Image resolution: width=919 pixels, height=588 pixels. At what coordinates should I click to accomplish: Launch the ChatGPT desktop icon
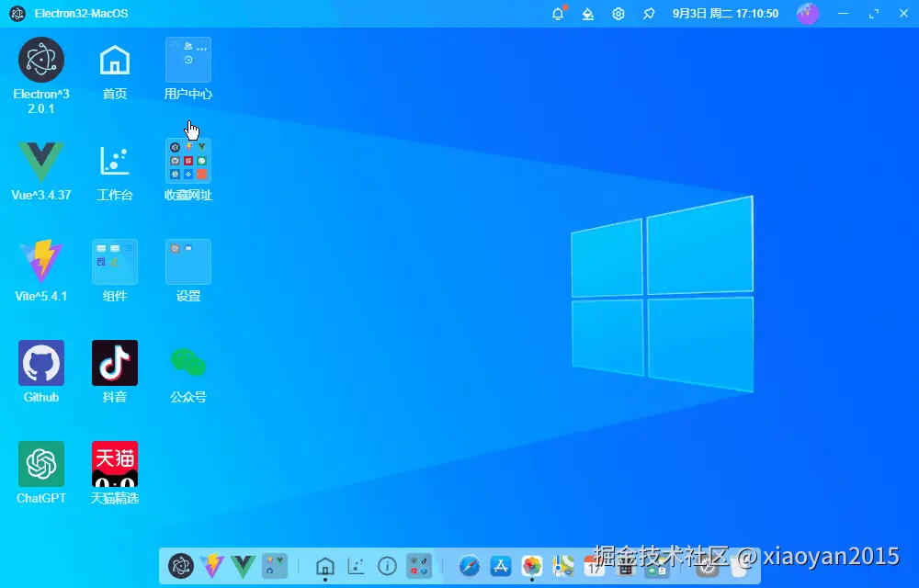tap(41, 464)
